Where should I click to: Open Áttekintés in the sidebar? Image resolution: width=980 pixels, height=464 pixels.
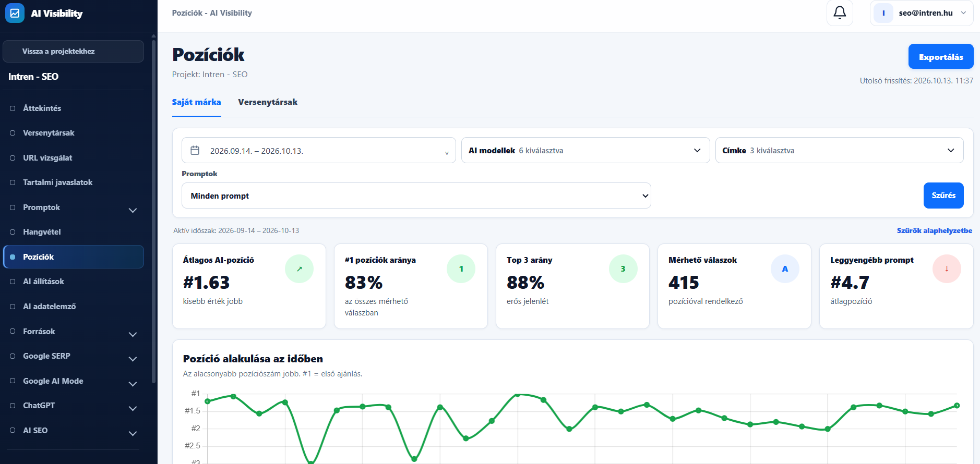click(74, 108)
